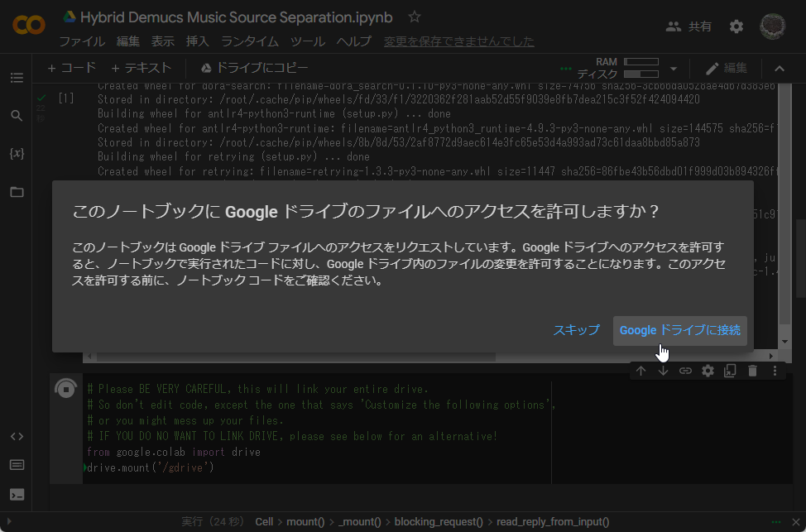The image size is (806, 532).
Task: Open the terminal from the sidebar
Action: [x=17, y=495]
